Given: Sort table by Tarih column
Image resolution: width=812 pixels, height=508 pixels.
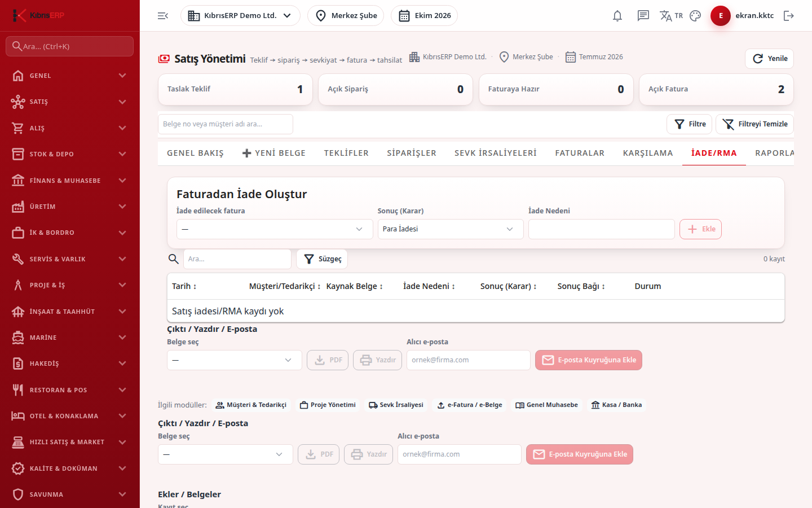Looking at the screenshot, I should click(x=184, y=286).
